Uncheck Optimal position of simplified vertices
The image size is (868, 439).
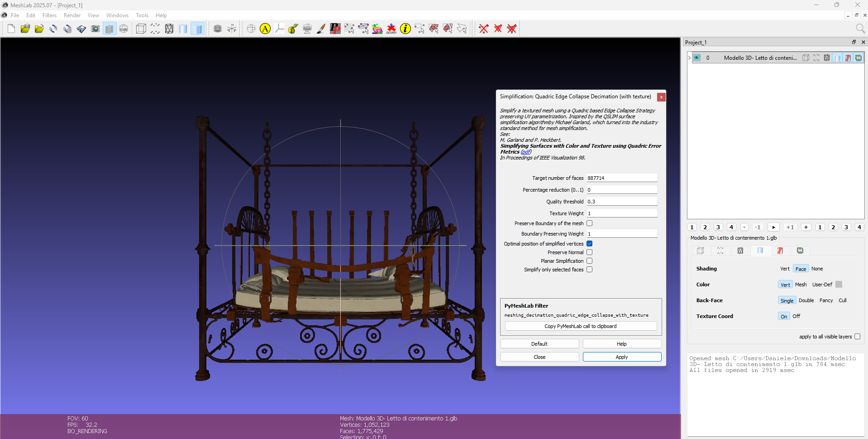(x=590, y=244)
